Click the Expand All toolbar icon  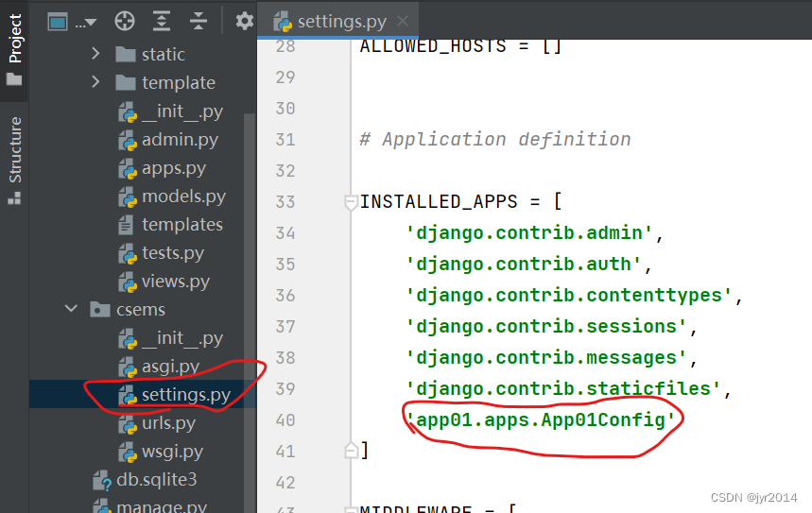pos(162,21)
